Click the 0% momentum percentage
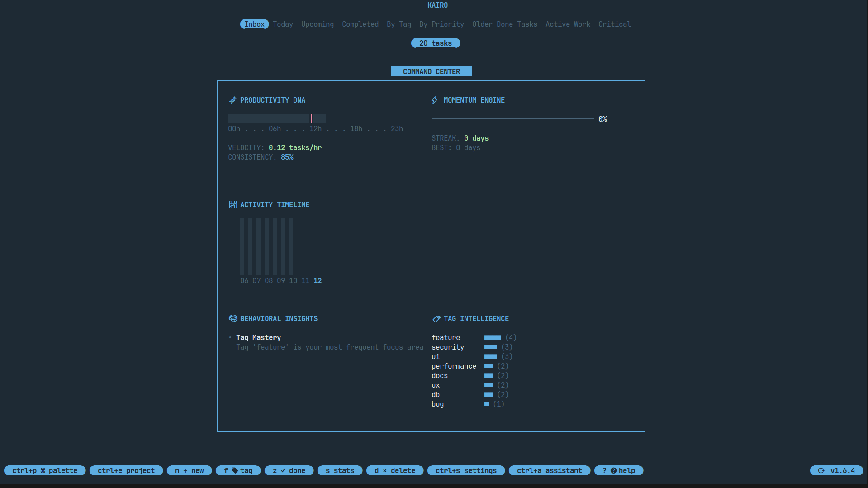868x488 pixels. (602, 119)
